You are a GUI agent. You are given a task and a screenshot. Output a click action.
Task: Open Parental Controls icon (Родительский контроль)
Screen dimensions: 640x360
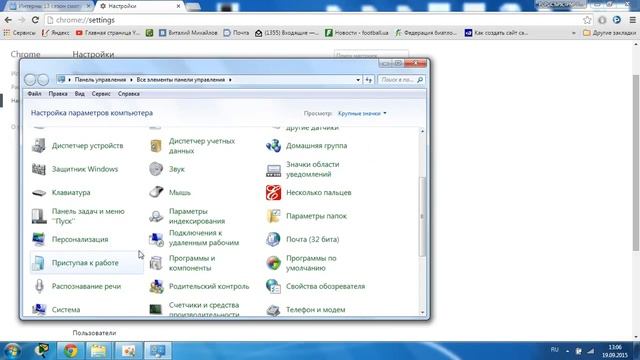pos(156,287)
